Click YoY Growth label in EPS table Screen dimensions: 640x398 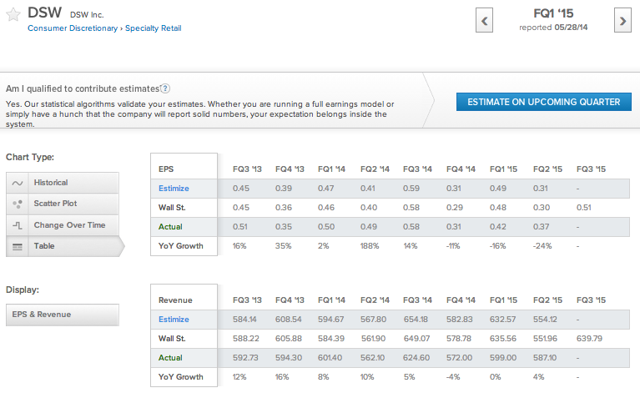pyautogui.click(x=181, y=246)
